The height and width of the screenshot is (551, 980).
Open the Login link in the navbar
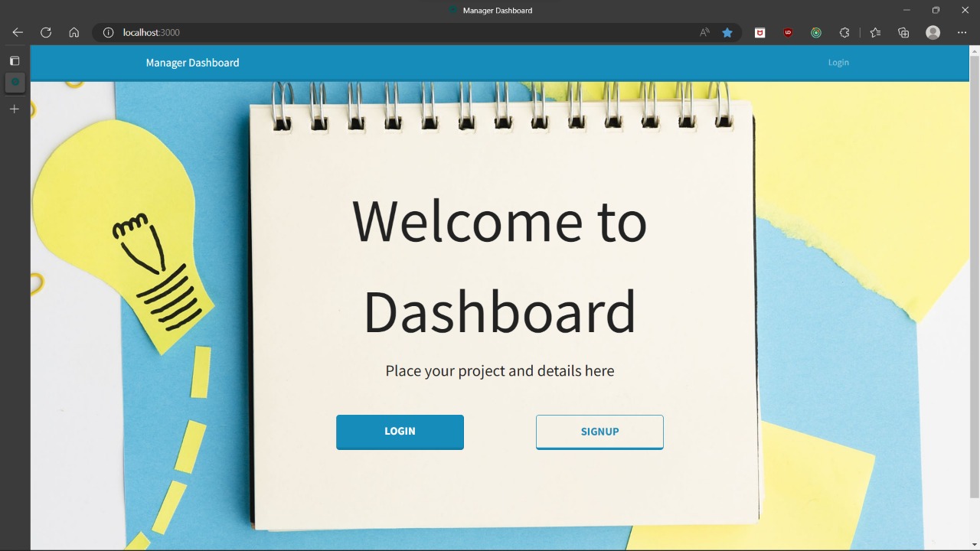click(838, 63)
